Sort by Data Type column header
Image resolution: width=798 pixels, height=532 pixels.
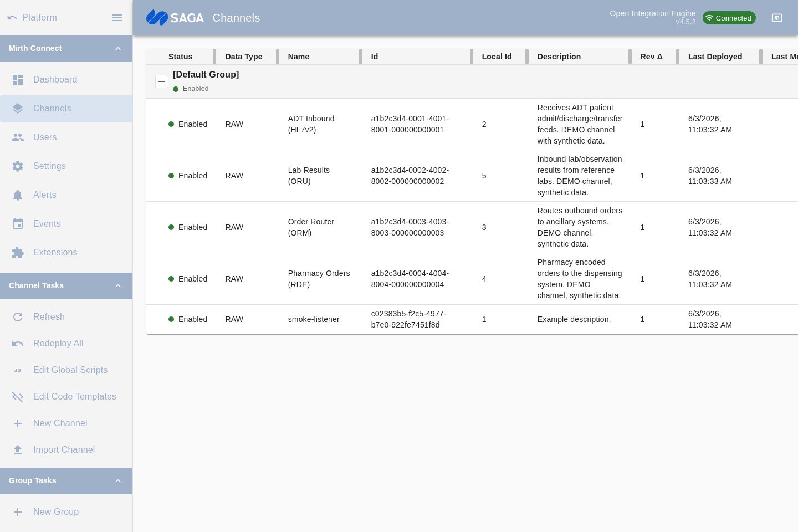244,57
